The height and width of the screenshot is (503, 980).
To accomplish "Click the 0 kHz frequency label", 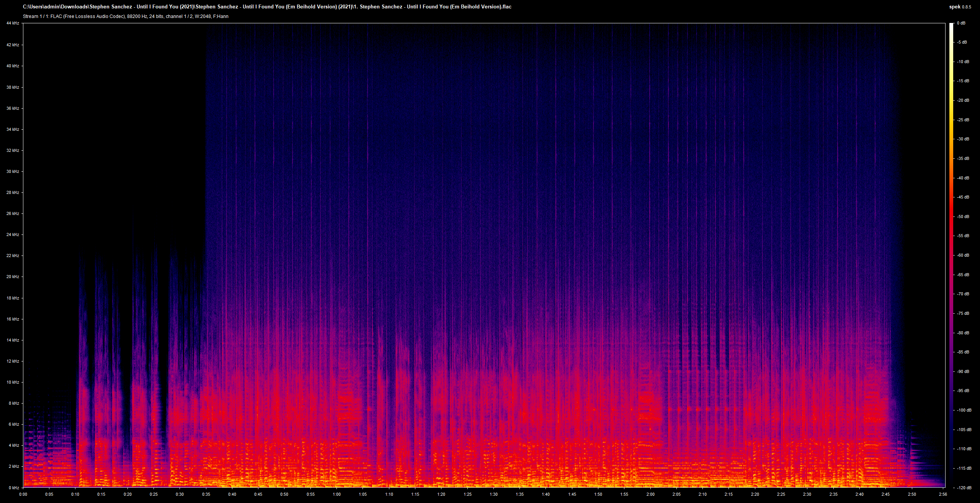I will pyautogui.click(x=14, y=488).
